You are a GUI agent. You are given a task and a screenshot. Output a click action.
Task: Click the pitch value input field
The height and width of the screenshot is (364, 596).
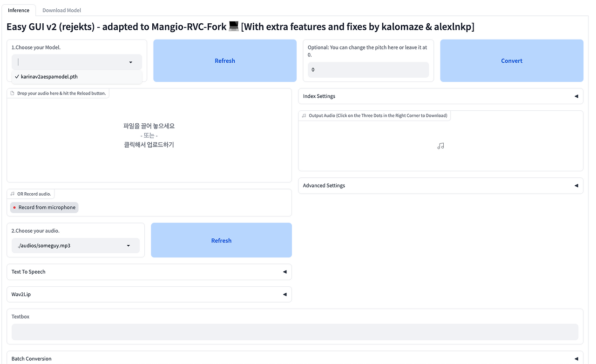(368, 70)
